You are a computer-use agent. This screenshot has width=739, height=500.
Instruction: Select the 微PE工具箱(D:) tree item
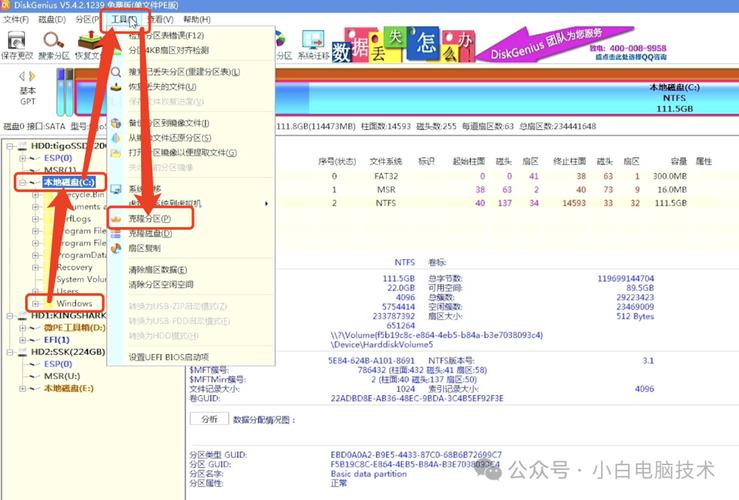[74, 328]
